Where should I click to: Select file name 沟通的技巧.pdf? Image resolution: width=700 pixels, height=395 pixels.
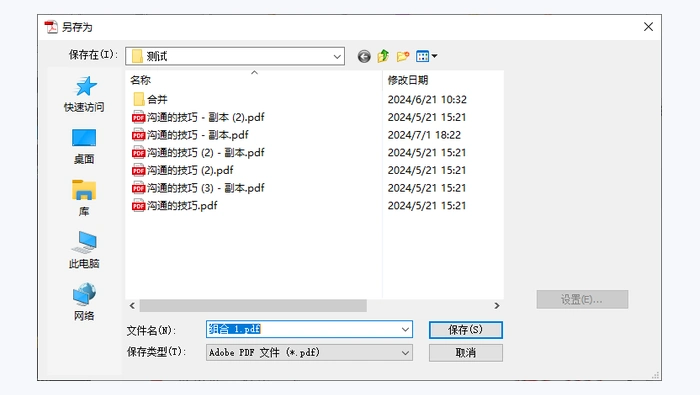tap(182, 206)
